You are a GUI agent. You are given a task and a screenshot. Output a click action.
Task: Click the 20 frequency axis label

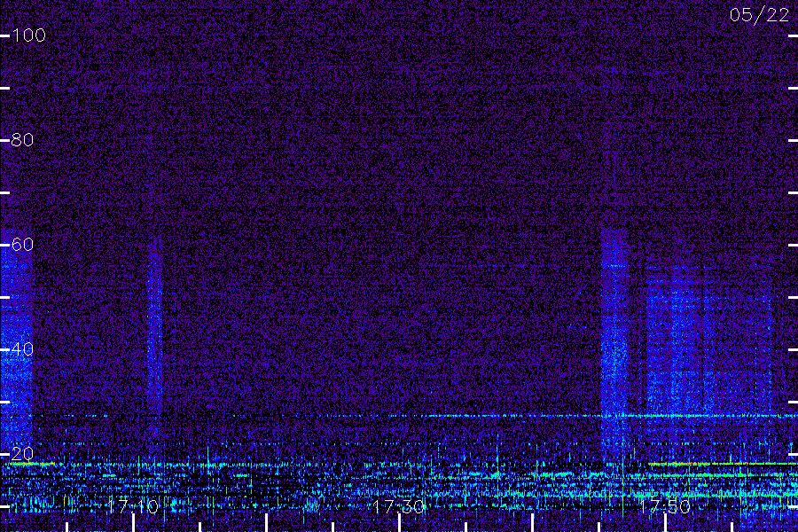click(22, 454)
